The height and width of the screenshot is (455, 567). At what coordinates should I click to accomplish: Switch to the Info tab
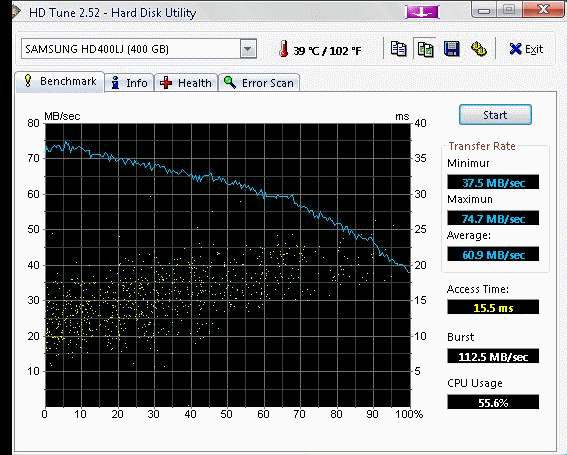click(x=129, y=83)
